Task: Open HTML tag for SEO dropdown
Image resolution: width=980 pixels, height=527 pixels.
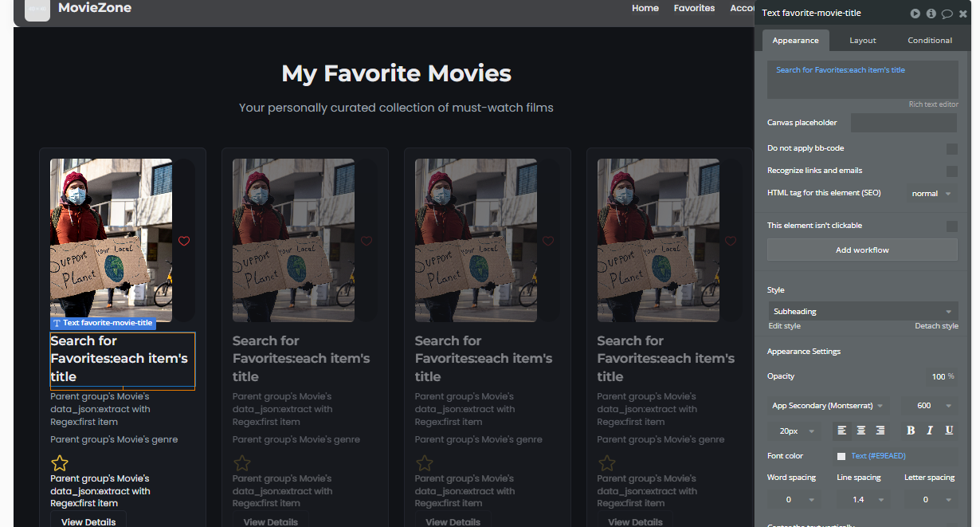Action: pos(931,194)
